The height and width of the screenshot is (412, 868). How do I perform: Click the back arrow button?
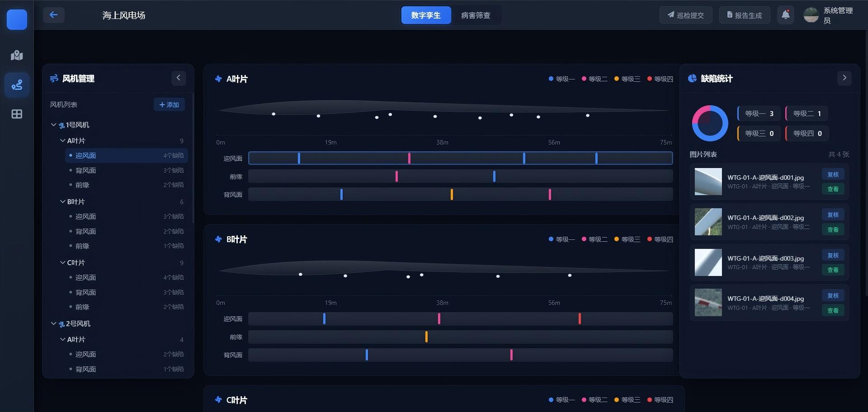point(53,15)
